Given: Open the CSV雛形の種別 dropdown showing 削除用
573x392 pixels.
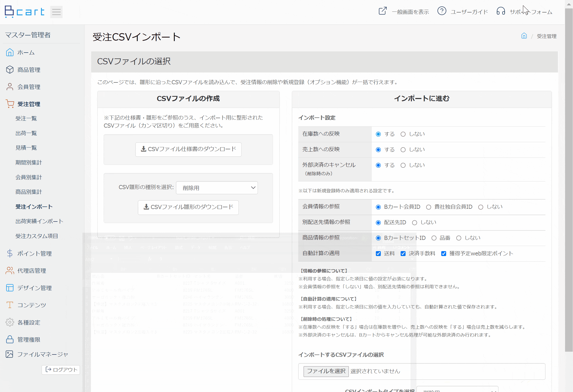Looking at the screenshot, I should point(217,188).
